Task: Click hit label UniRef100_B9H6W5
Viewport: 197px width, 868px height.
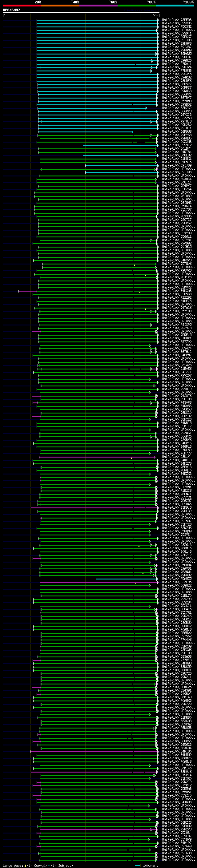Action: (x=177, y=54)
